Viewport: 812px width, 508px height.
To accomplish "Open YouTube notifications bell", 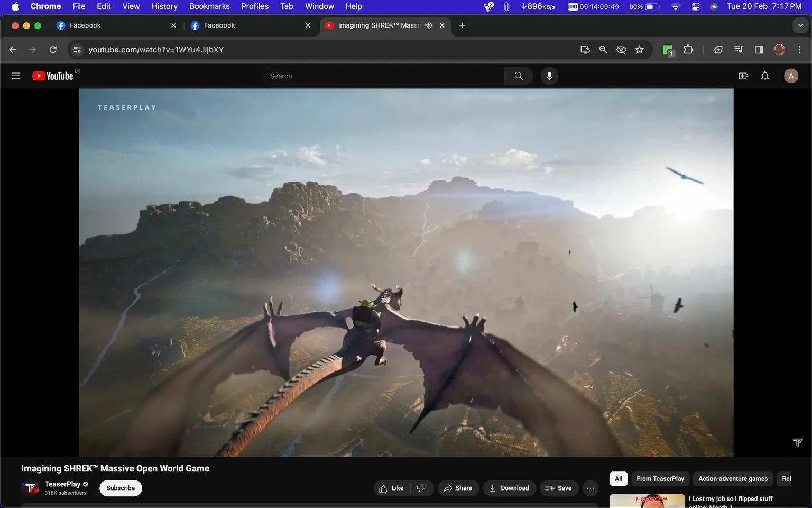I will [765, 76].
